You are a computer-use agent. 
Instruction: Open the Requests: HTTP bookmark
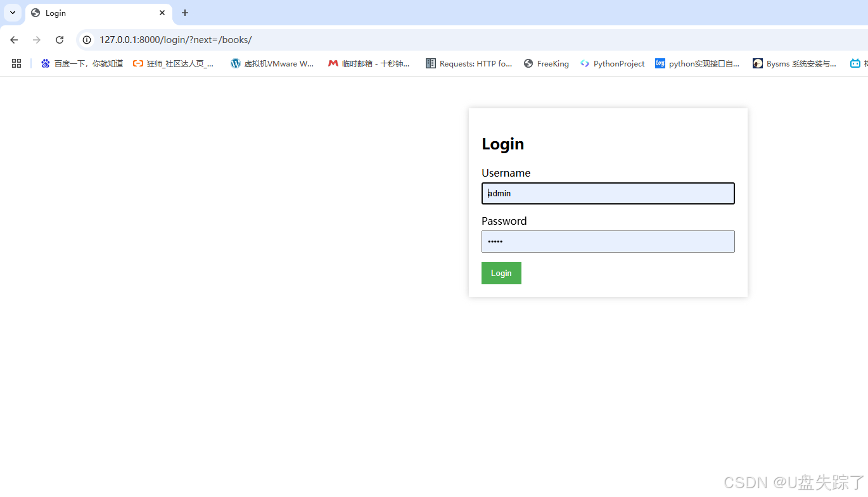coord(469,63)
